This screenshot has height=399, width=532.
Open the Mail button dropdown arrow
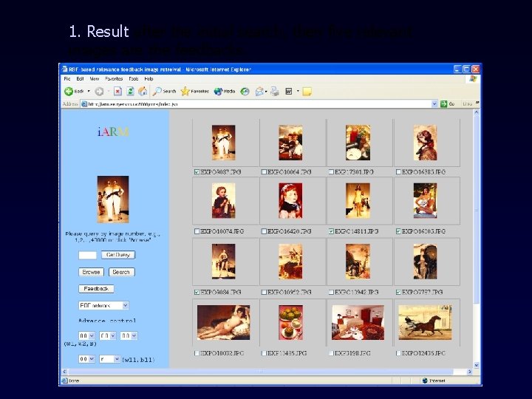click(266, 92)
